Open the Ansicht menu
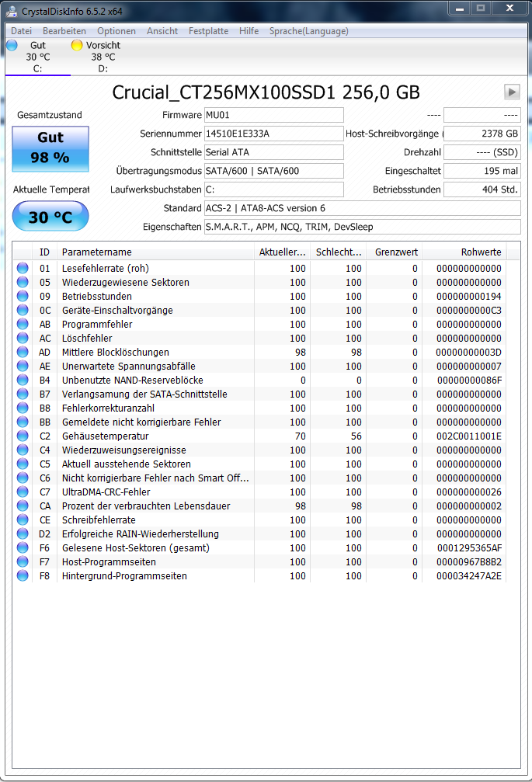 [x=162, y=31]
